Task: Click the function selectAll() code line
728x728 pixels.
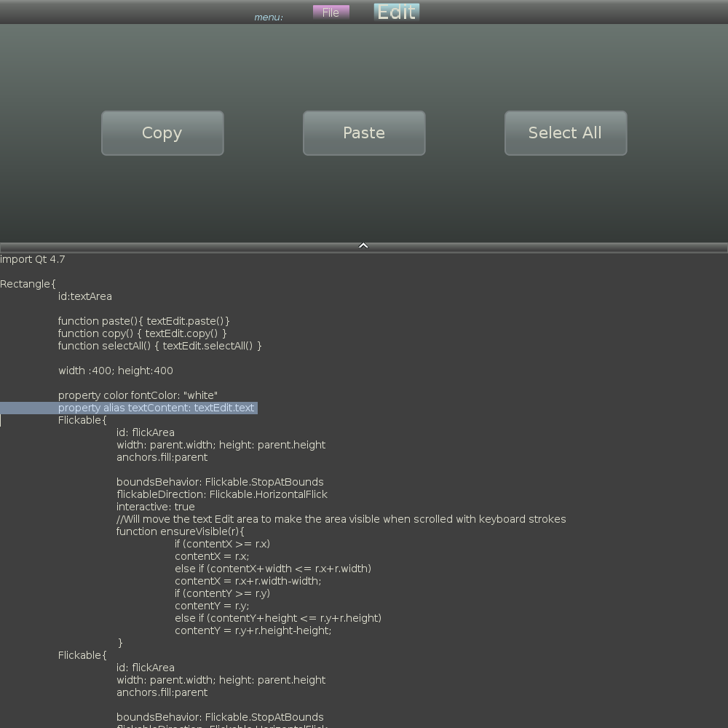Action: [x=159, y=346]
